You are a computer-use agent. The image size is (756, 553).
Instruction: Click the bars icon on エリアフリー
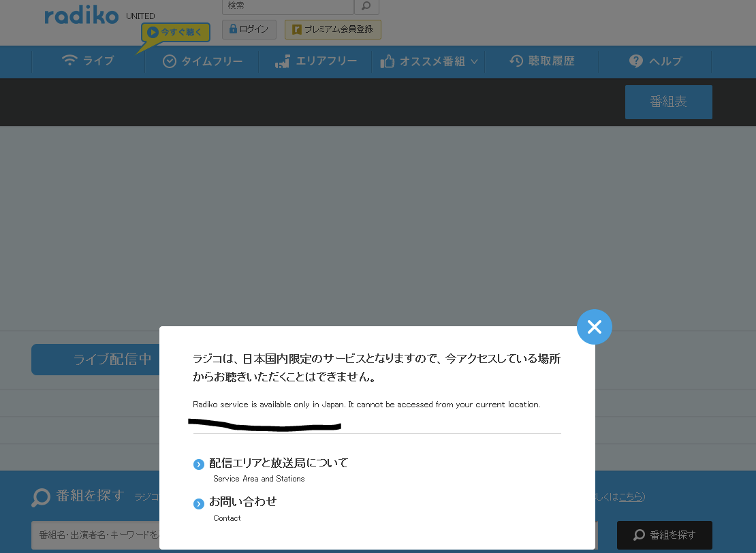pyautogui.click(x=283, y=61)
